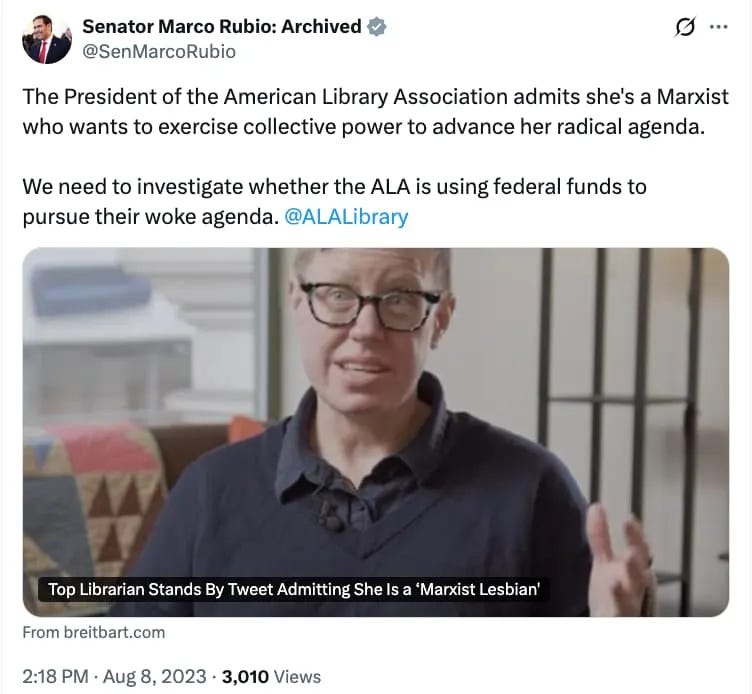Click the word 'Archived' in the name
Viewport: 752px width, 694px height.
(321, 26)
